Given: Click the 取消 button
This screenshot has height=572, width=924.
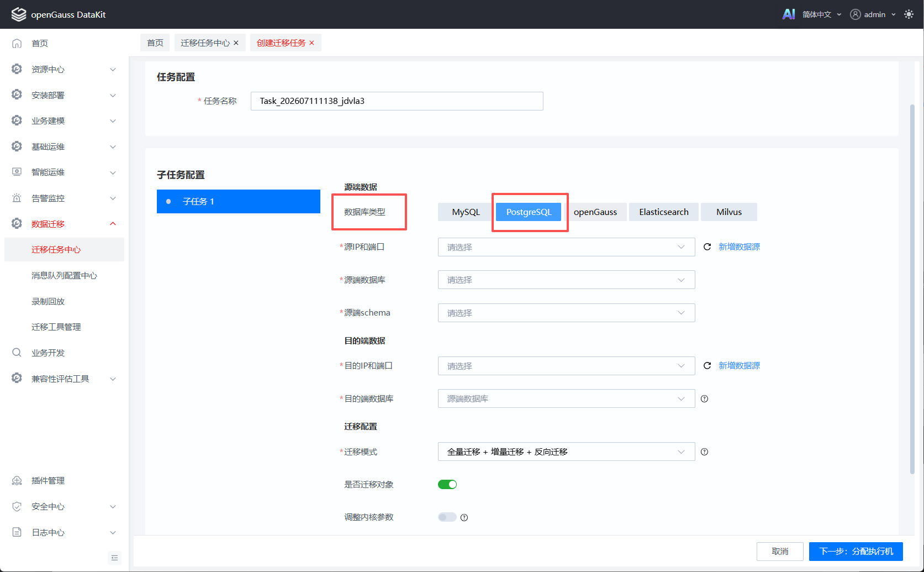Looking at the screenshot, I should pos(780,552).
